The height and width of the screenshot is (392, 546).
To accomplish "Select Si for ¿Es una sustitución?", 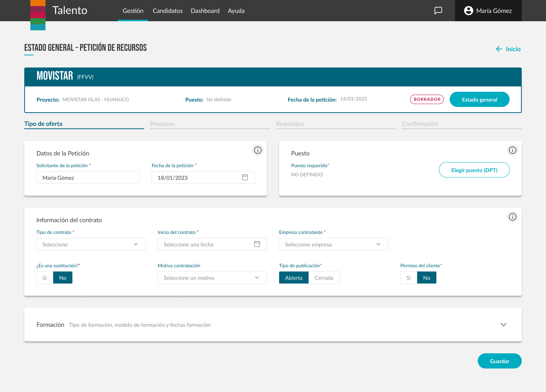I will (45, 278).
